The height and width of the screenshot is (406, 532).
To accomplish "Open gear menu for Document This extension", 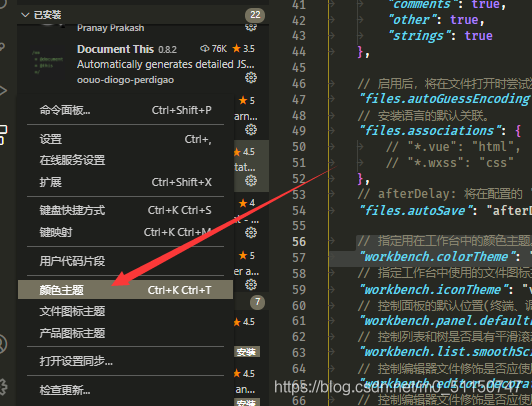I will 251,78.
